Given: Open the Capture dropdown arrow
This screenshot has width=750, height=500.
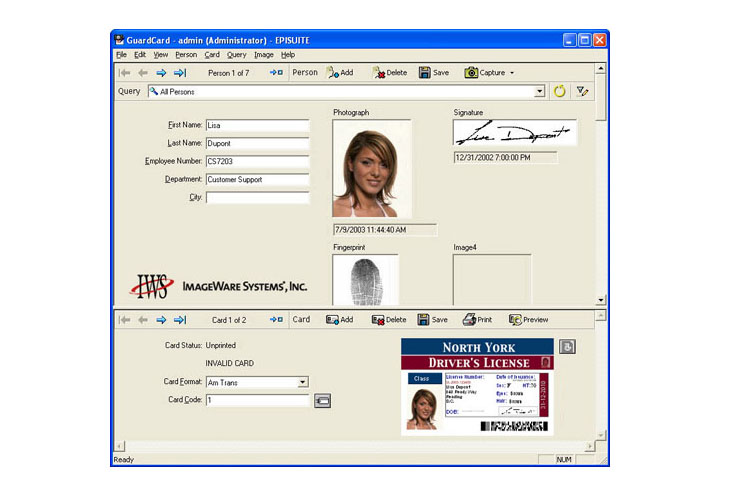Looking at the screenshot, I should (512, 73).
